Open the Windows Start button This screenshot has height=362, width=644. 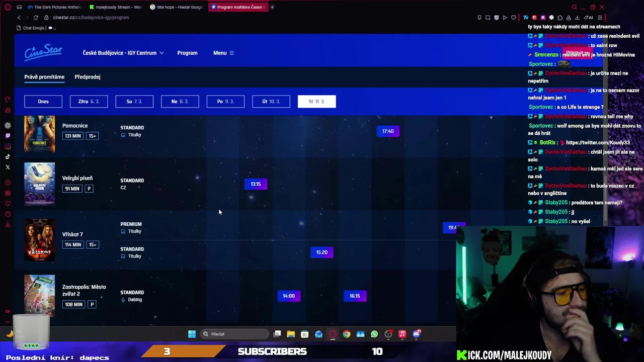(x=192, y=334)
